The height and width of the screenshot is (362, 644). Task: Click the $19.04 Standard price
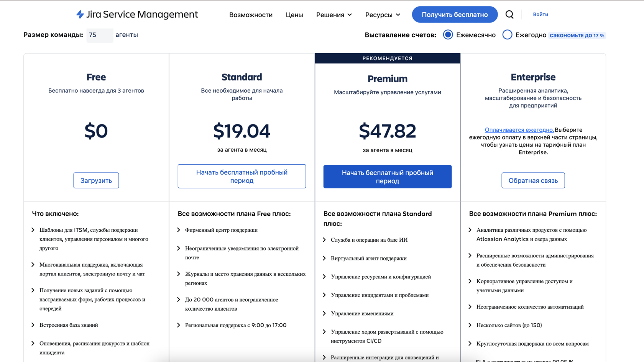(x=242, y=131)
